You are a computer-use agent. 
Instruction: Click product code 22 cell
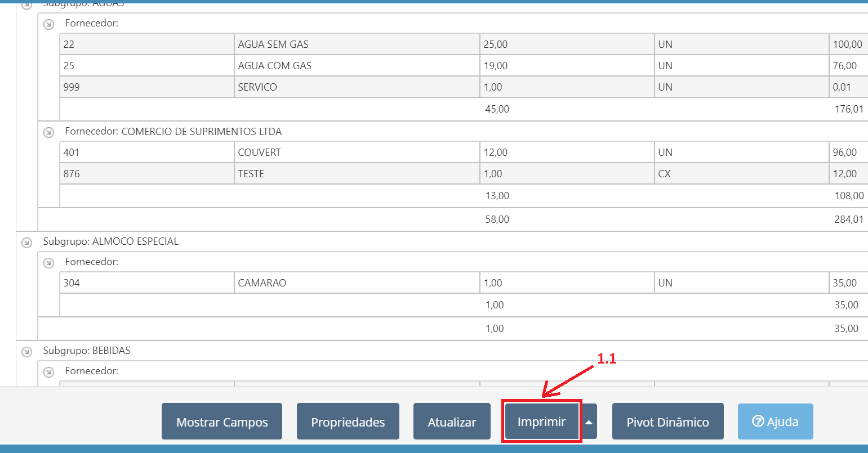(147, 44)
